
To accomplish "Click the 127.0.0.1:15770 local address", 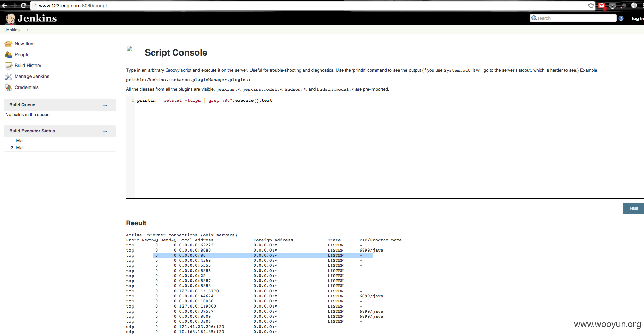I will point(199,291).
